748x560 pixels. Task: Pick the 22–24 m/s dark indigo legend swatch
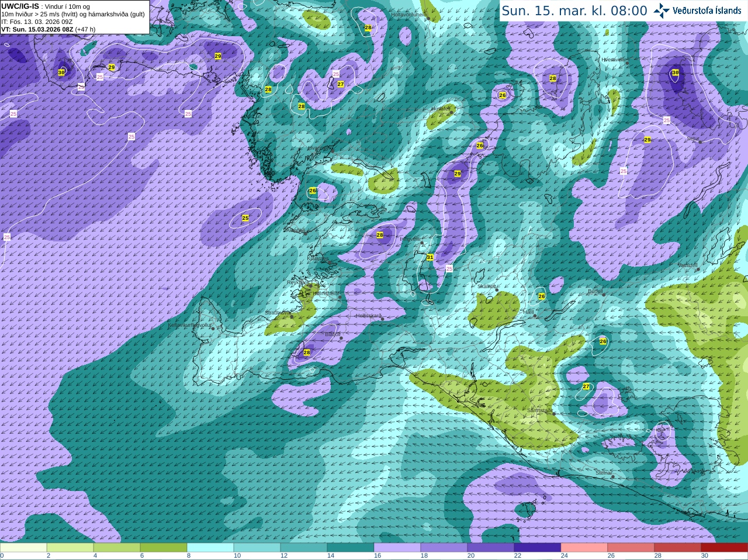pyautogui.click(x=538, y=548)
